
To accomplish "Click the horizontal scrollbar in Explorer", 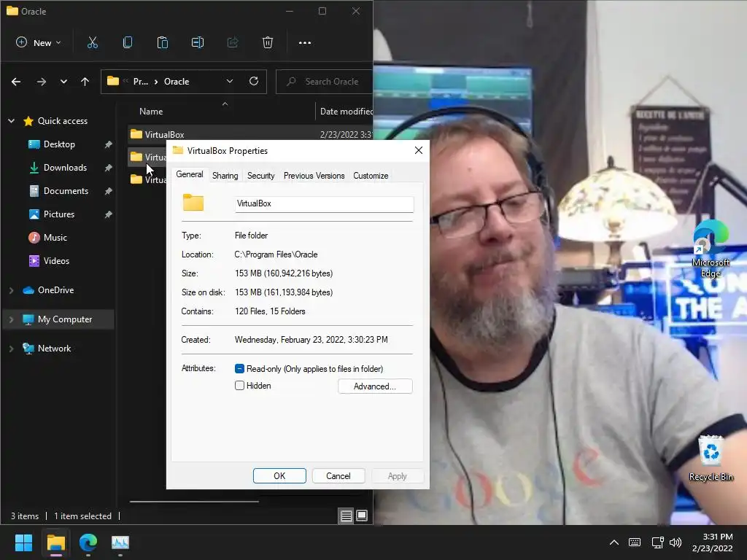I will [x=194, y=501].
